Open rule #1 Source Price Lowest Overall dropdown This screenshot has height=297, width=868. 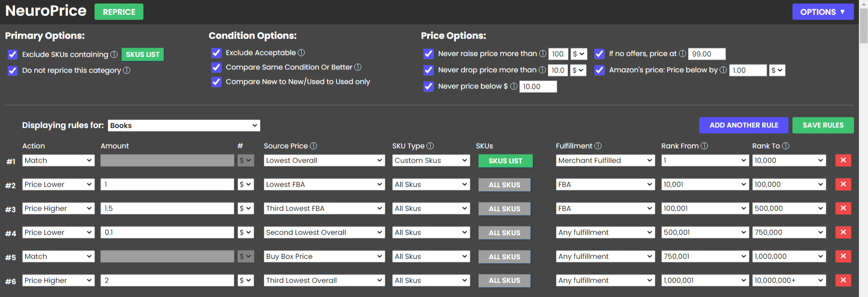[x=324, y=160]
